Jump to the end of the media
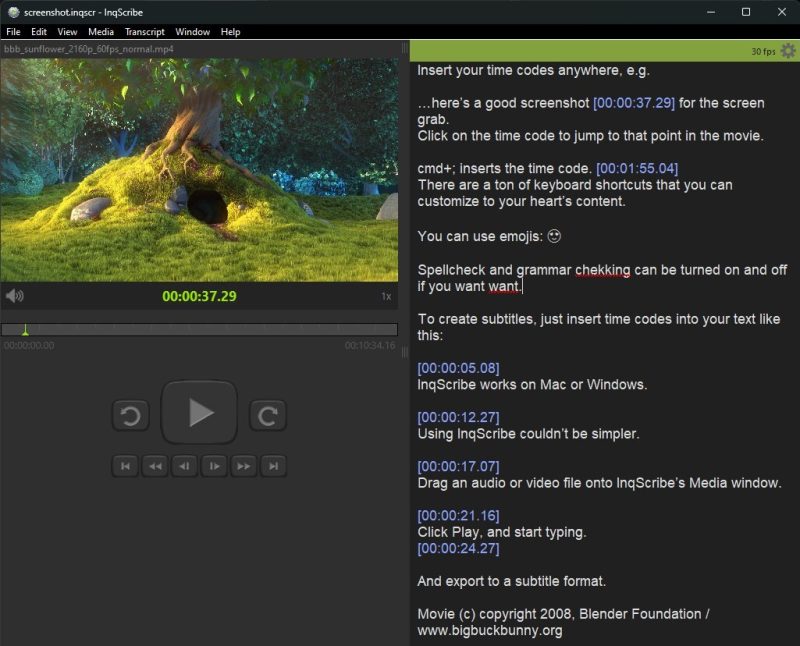The image size is (800, 646). [273, 465]
